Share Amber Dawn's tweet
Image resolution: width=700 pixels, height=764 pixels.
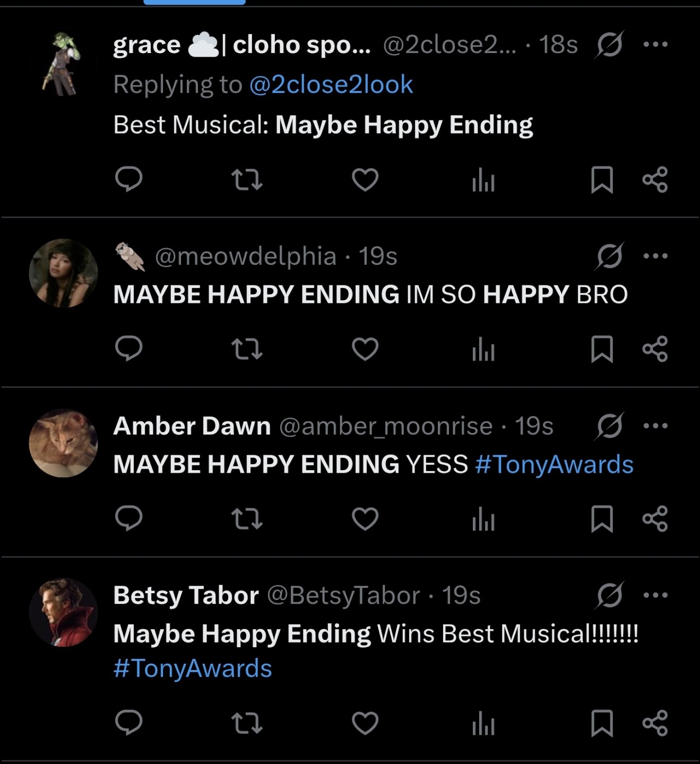point(655,518)
